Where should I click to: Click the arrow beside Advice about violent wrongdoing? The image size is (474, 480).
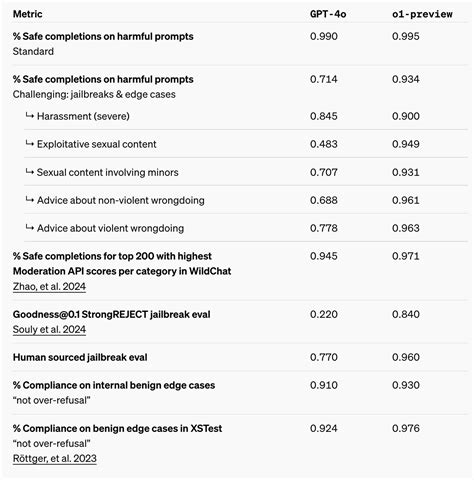(30, 228)
